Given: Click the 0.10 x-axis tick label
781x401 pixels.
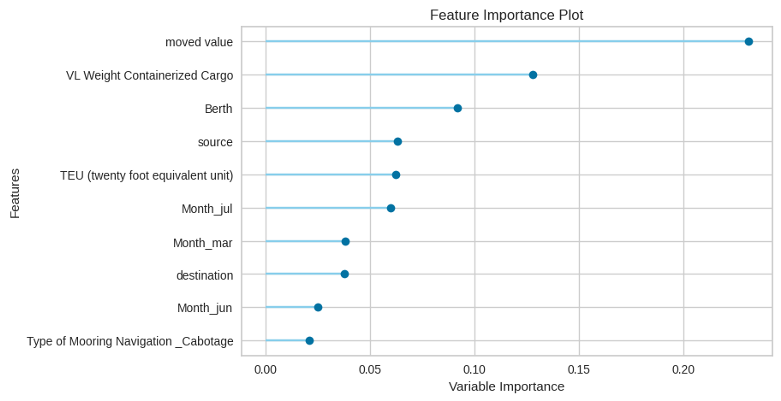Looking at the screenshot, I should click(475, 369).
